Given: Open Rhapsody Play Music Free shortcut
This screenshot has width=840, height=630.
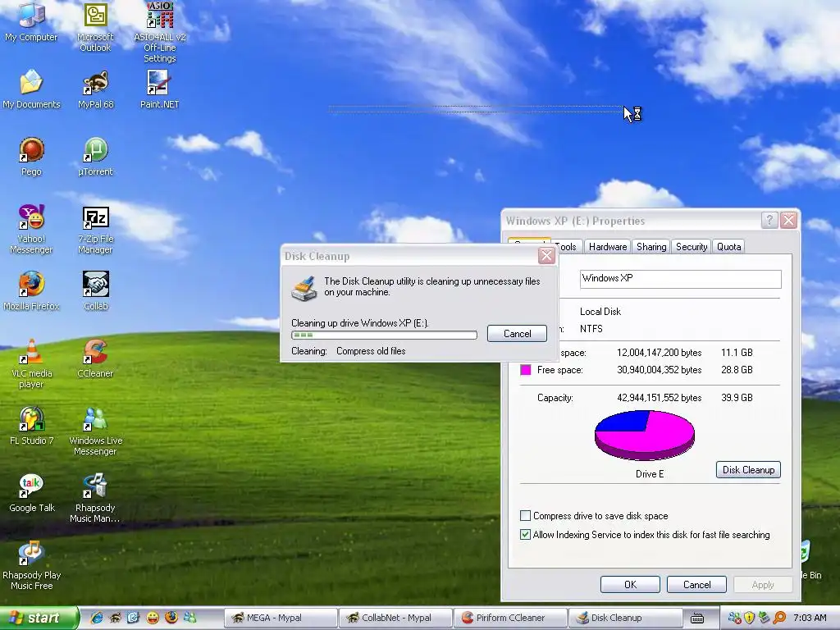Looking at the screenshot, I should [31, 565].
